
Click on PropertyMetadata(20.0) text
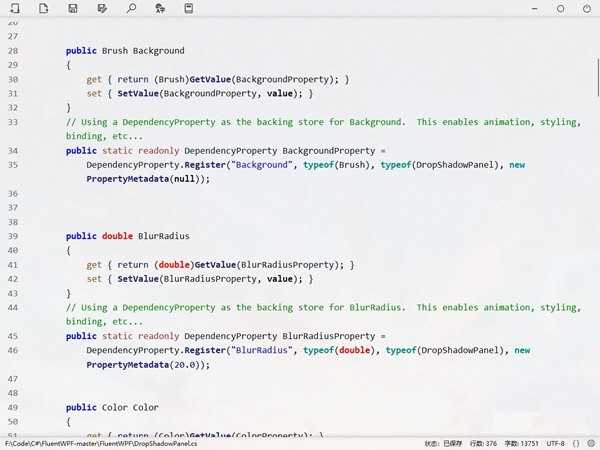coord(148,366)
